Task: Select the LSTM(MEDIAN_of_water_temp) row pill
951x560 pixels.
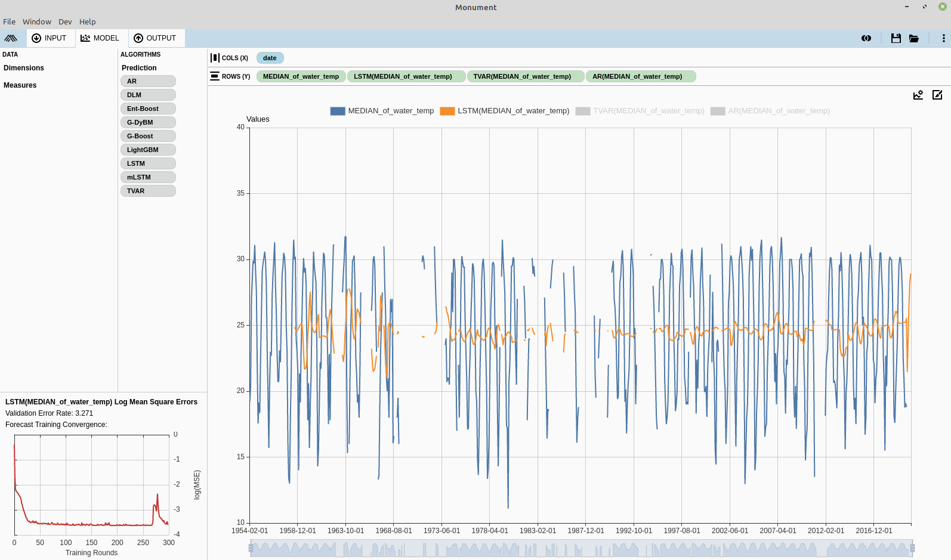Action: pyautogui.click(x=406, y=76)
